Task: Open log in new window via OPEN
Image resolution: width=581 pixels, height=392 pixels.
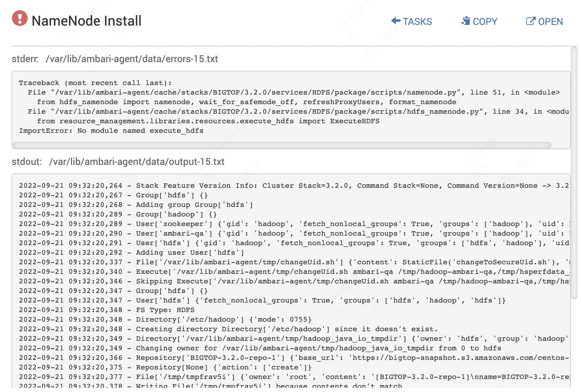Action: click(x=544, y=21)
